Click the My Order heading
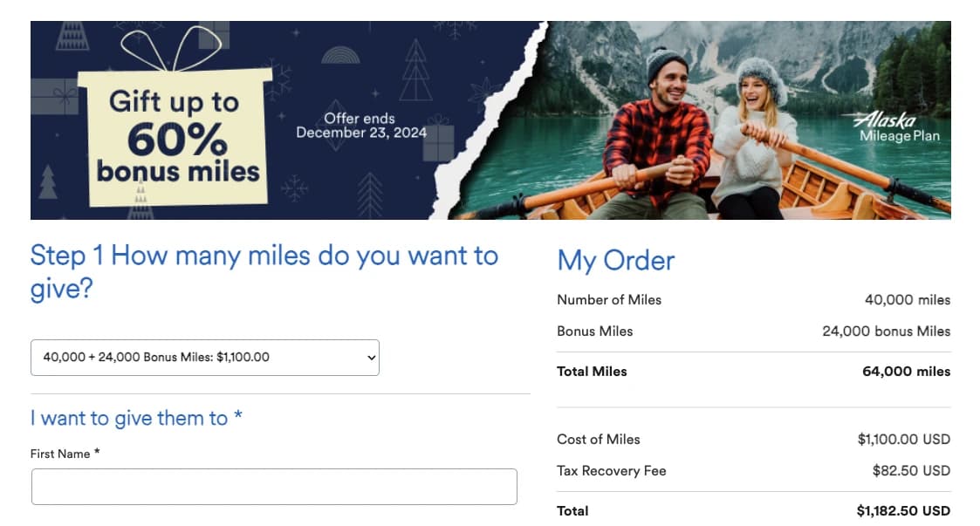 (x=615, y=260)
